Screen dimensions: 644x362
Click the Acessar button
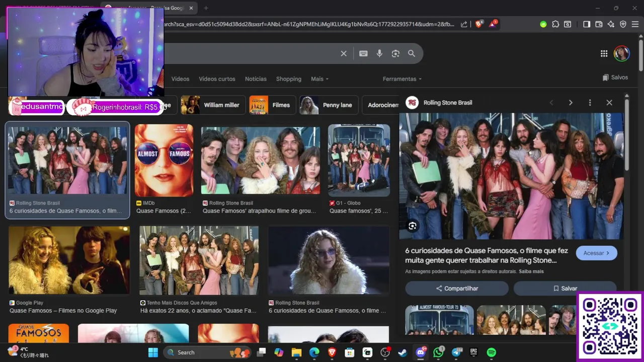tap(596, 253)
